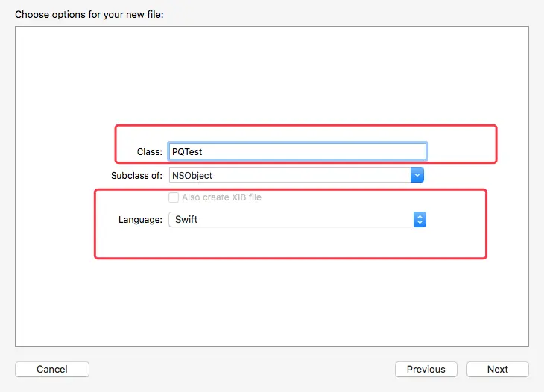This screenshot has height=392, width=544.
Task: Open the Language popup showing Swift
Action: coord(291,220)
